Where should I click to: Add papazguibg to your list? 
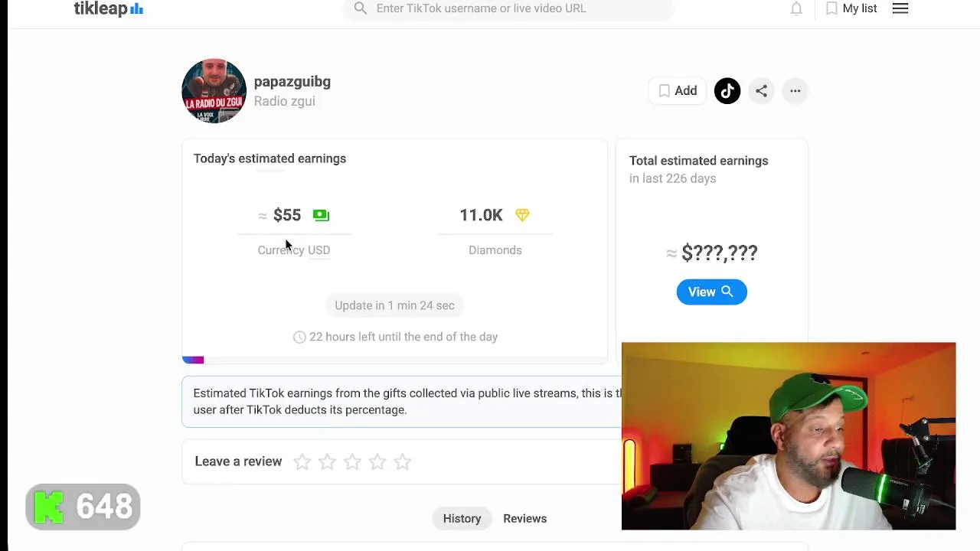[x=678, y=91]
